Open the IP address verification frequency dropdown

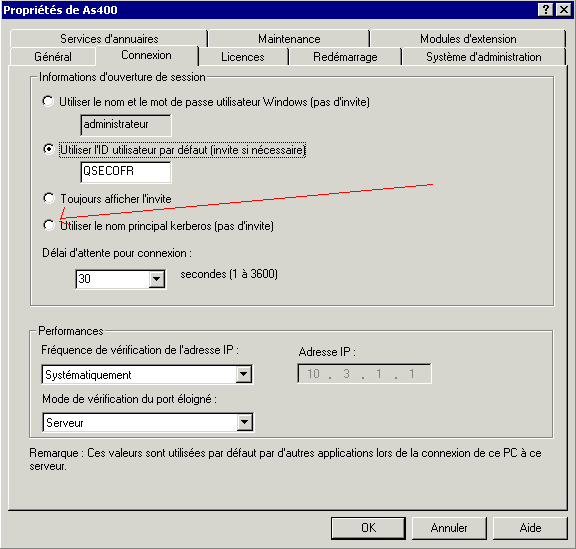pyautogui.click(x=244, y=374)
